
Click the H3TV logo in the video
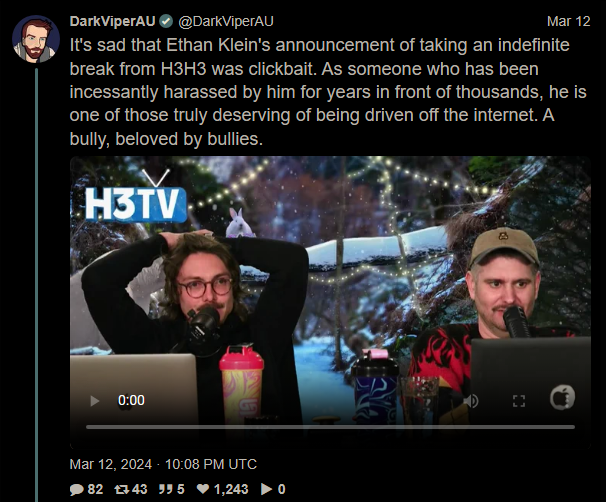pos(134,198)
